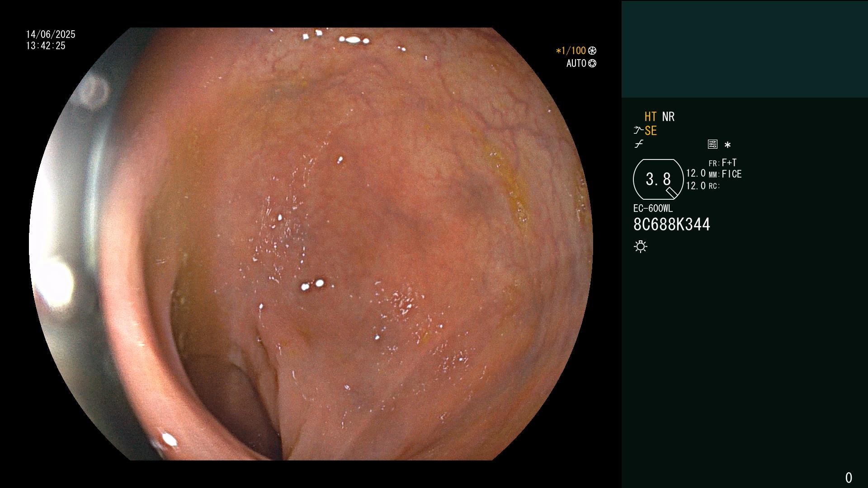Click the image counter showing 0
Screen dimensions: 868x488
(x=849, y=478)
